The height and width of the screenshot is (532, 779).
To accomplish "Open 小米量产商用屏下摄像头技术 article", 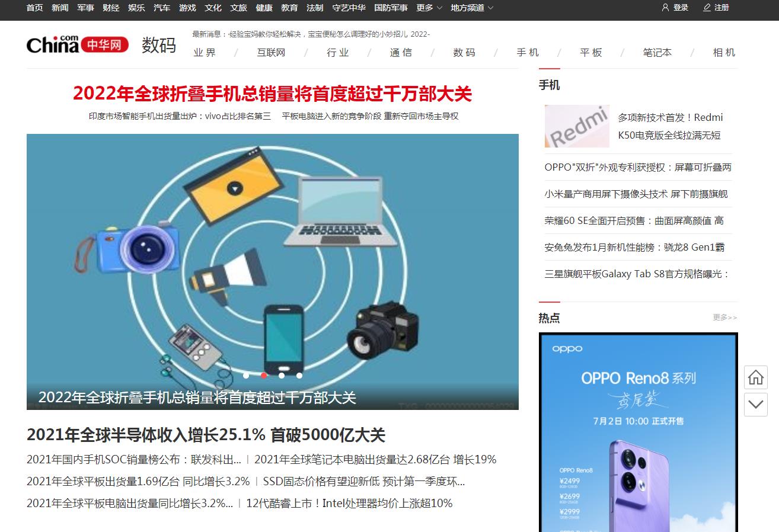I will [x=636, y=194].
